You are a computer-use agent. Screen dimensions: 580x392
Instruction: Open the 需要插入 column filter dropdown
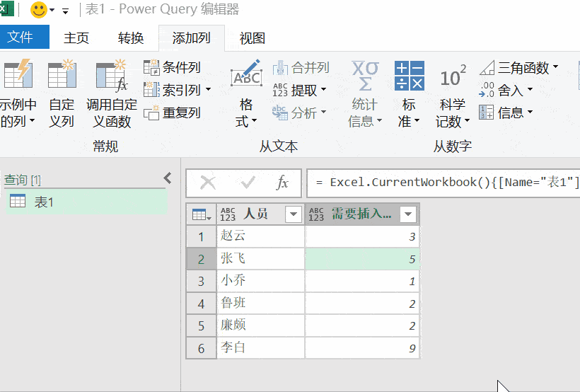tap(408, 214)
